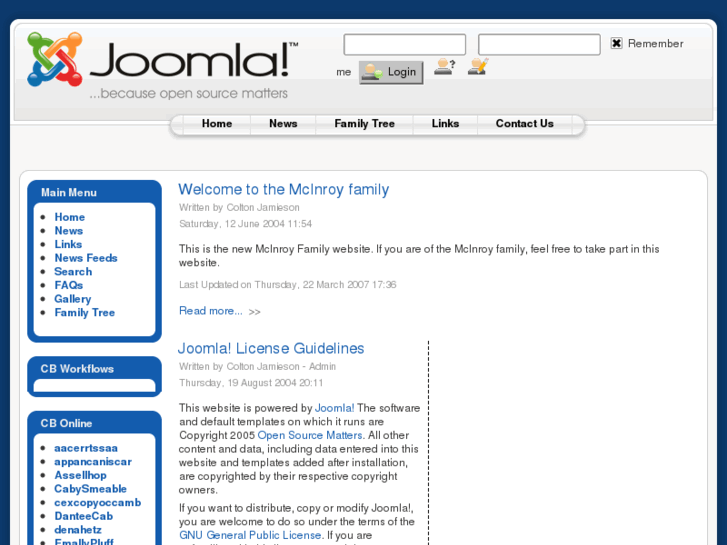Focus the password input field
This screenshot has width=727, height=545.
pyautogui.click(x=539, y=45)
